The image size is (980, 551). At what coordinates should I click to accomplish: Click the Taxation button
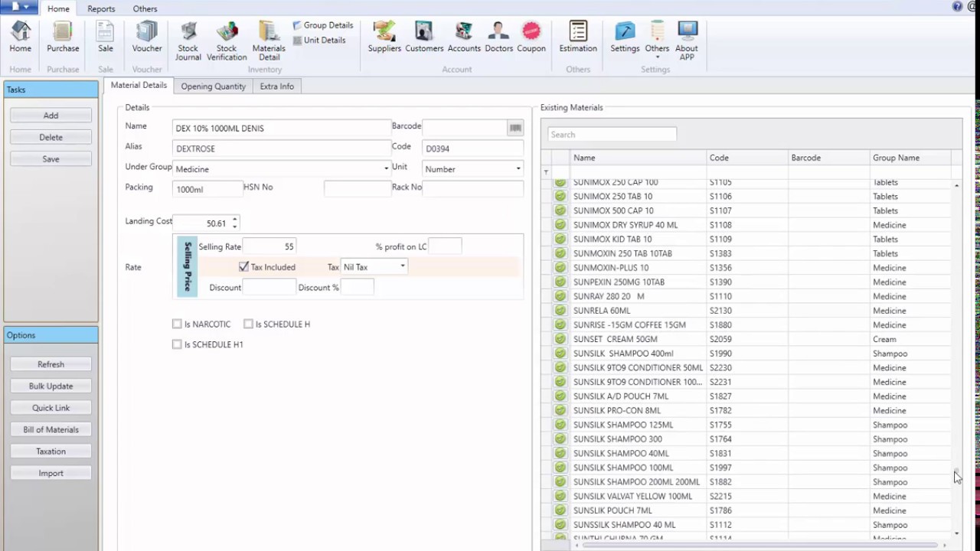[51, 452]
